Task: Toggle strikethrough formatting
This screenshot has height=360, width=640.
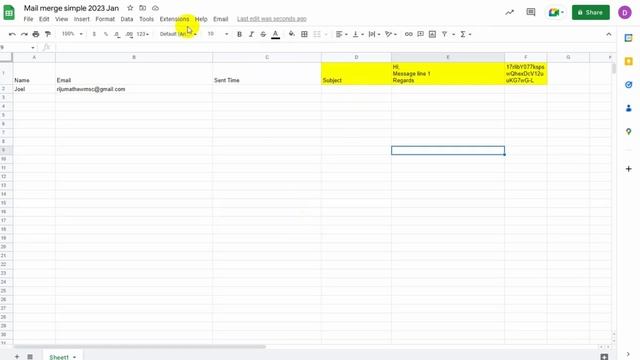Action: pos(263,34)
